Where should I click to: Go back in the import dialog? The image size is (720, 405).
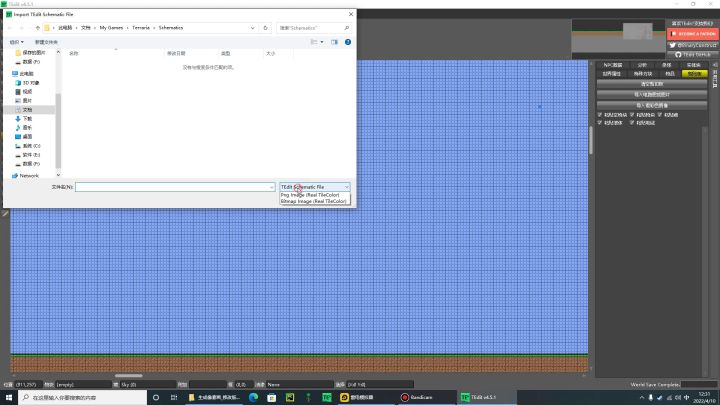tap(10, 28)
